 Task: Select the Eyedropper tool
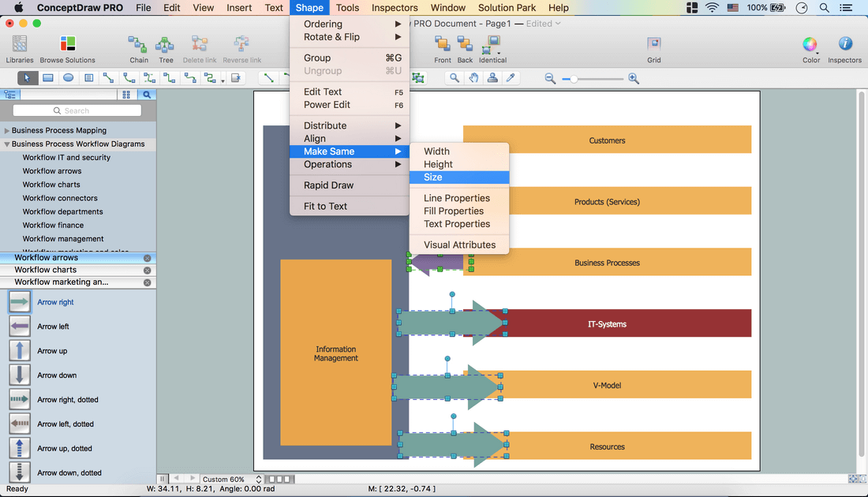coord(511,78)
